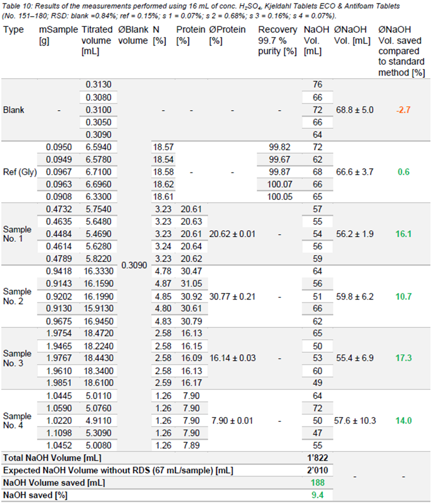The width and height of the screenshot is (433, 504).
Task: Click the "Sample No. 3" row label
Action: (x=17, y=358)
